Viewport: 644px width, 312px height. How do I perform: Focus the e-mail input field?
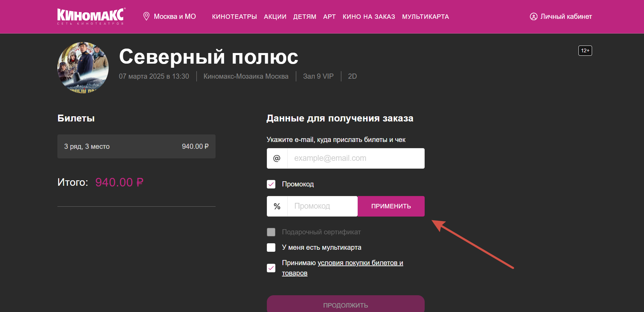pyautogui.click(x=356, y=158)
